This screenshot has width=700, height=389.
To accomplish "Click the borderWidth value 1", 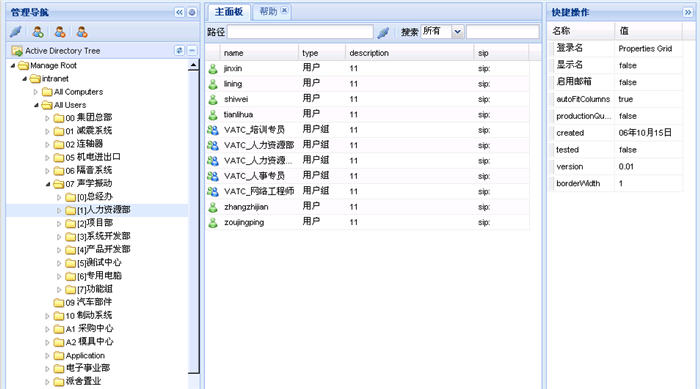I will coord(621,184).
